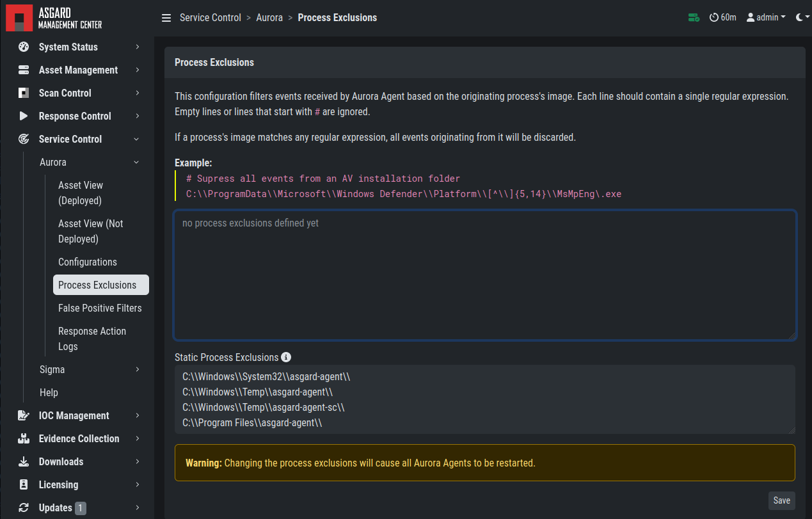Click the Updates count badge

pos(81,508)
